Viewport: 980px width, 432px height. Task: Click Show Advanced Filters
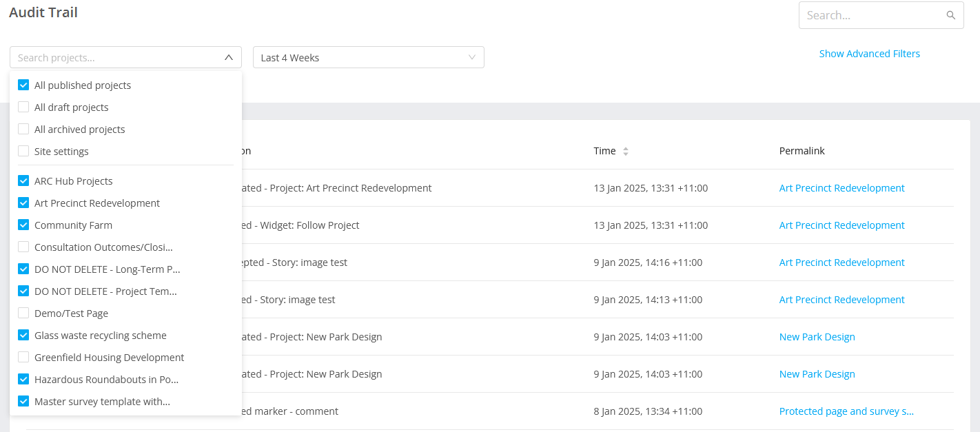pos(869,53)
